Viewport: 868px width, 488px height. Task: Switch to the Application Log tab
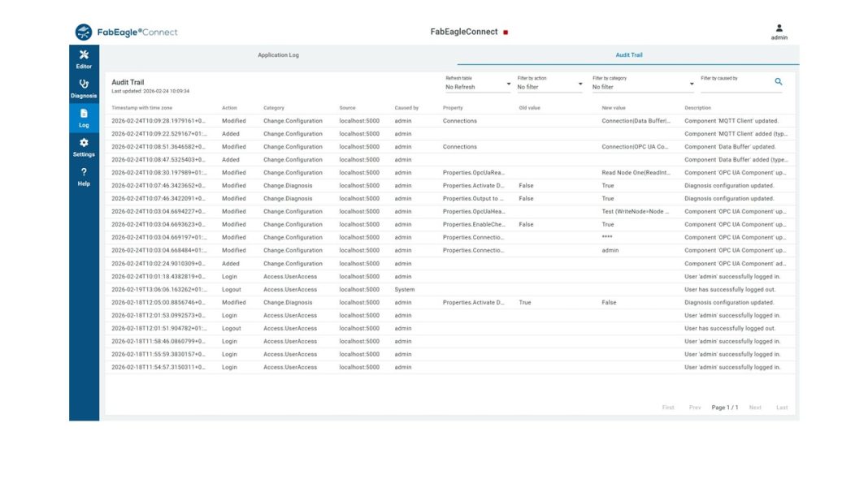tap(279, 54)
